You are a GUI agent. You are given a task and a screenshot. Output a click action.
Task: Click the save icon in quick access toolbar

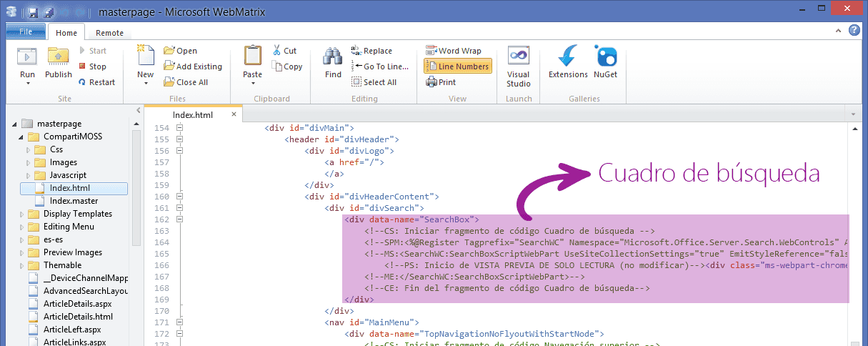click(33, 12)
